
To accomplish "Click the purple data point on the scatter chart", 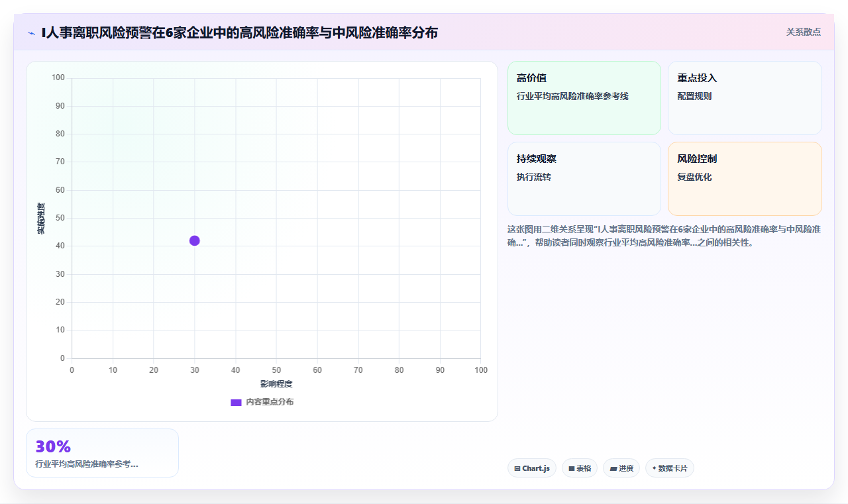I will coord(194,240).
